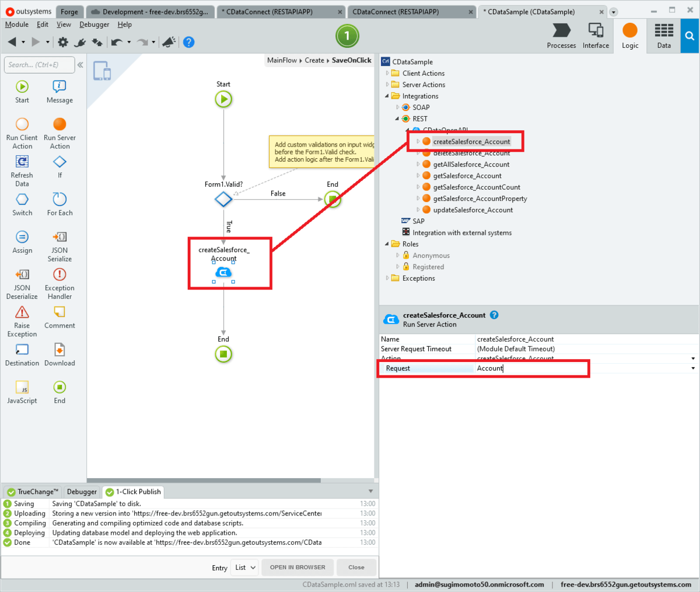Select updateSalesforce_Account in tree

473,210
